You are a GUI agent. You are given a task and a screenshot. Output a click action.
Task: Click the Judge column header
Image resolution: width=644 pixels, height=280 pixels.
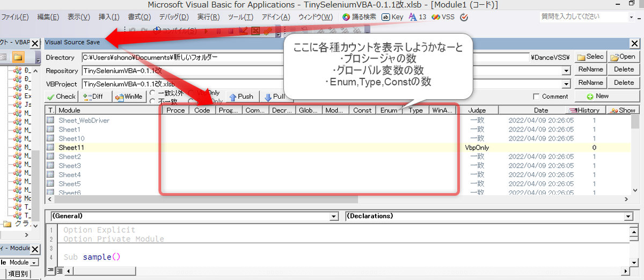pos(477,110)
